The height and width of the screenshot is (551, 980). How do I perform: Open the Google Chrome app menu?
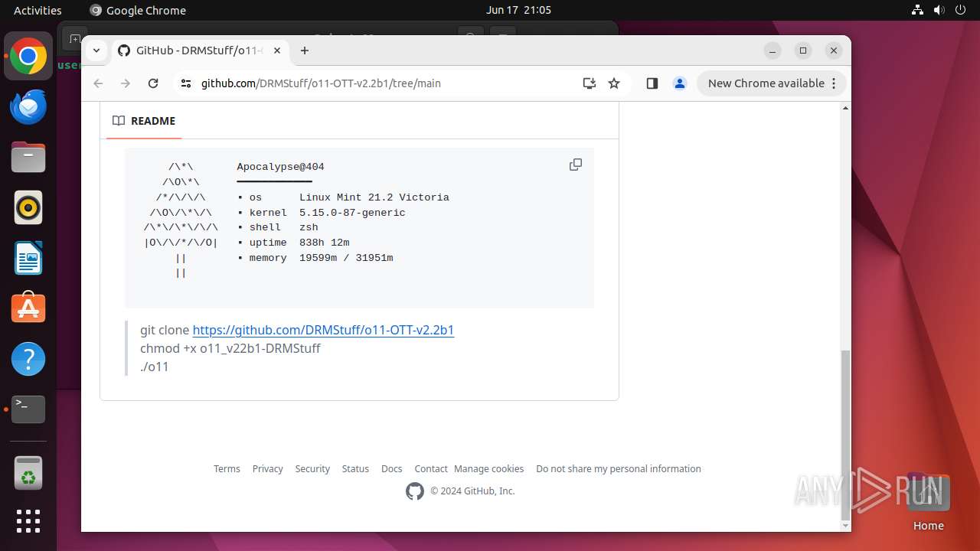(138, 10)
